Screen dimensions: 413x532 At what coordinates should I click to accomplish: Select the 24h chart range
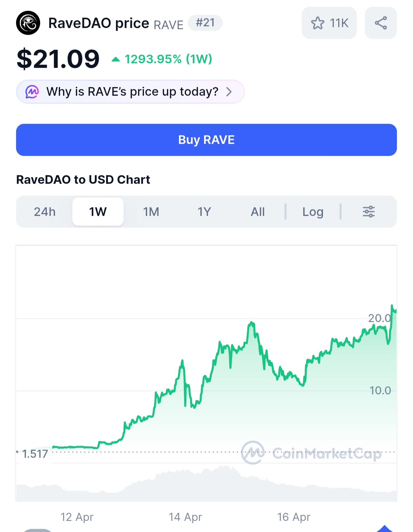point(45,212)
